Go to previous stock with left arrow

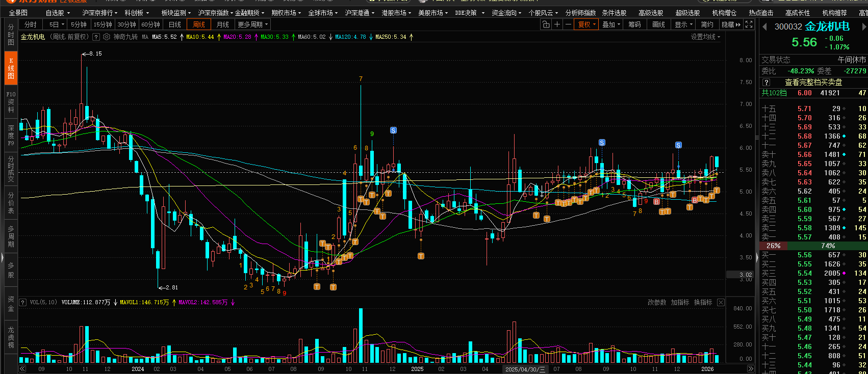pyautogui.click(x=764, y=26)
